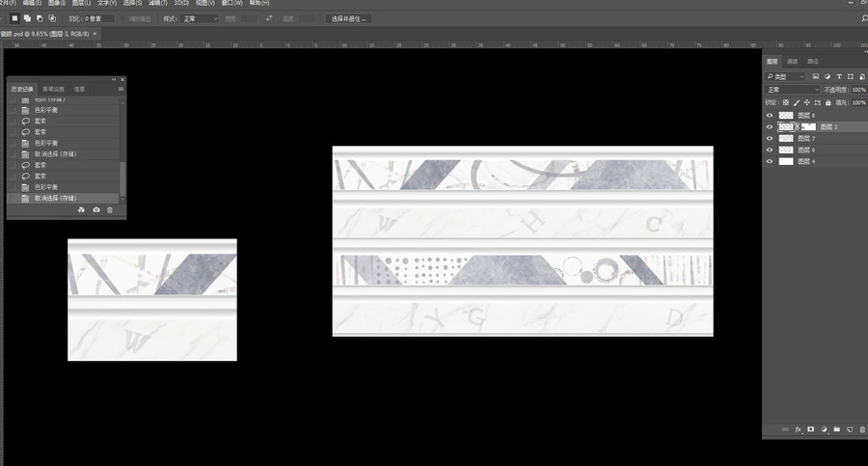Select highlighted 取消选择 (存储) history state
The image size is (868, 466).
(63, 199)
